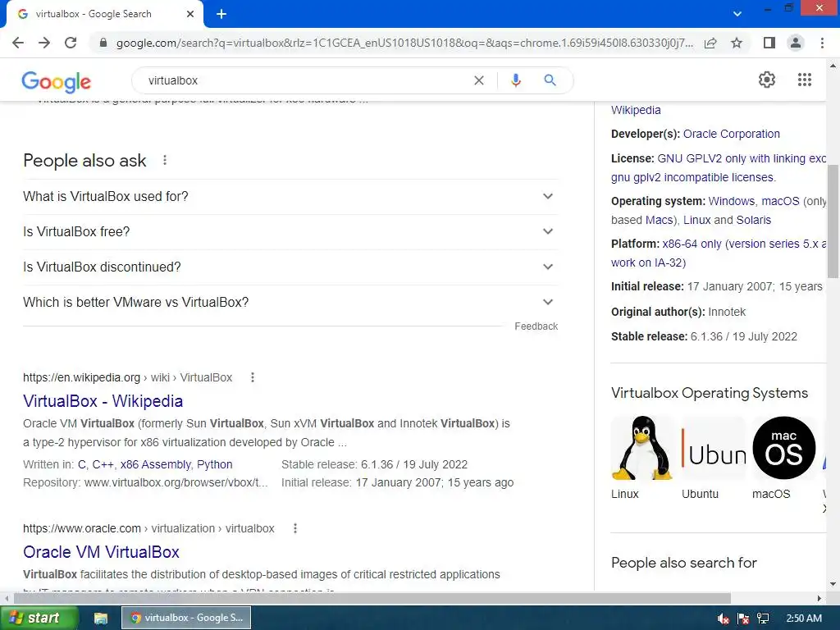This screenshot has width=840, height=630.
Task: Open the macOS link in Operating system
Action: [x=780, y=202]
